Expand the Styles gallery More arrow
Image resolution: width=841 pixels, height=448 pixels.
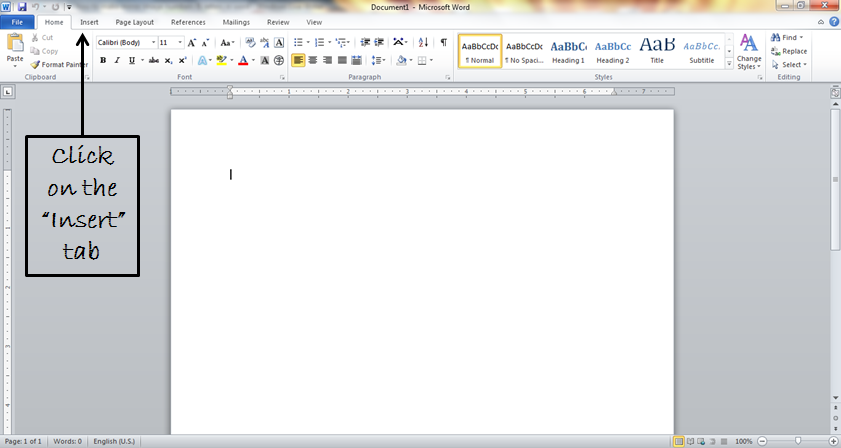coord(729,64)
